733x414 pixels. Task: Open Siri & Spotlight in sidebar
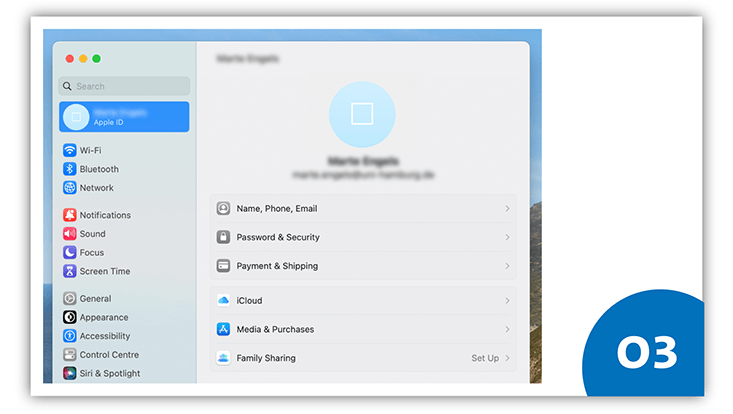[x=109, y=373]
